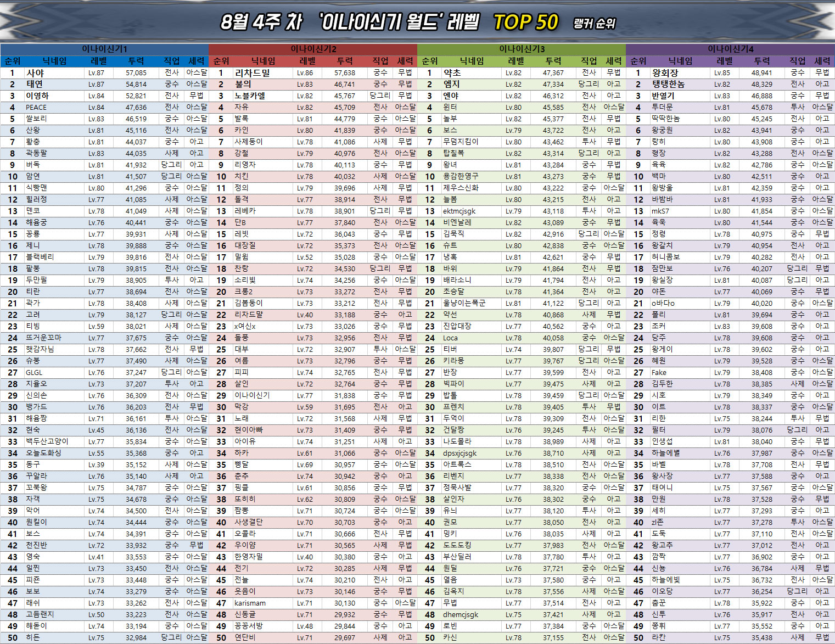835x644 pixels.
Task: Select the 이나이신기2 server header
Action: [x=313, y=49]
